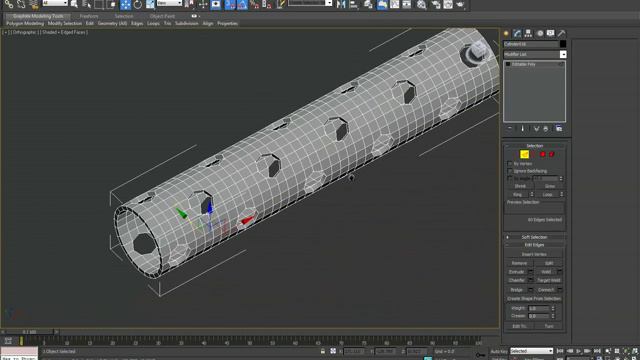Open the Loops ribbon panel
The image size is (640, 360).
pos(153,24)
